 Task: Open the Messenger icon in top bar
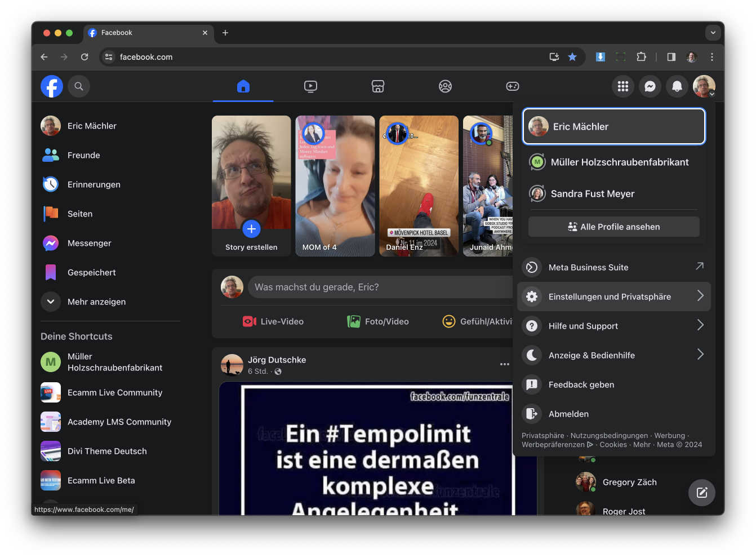pyautogui.click(x=650, y=86)
